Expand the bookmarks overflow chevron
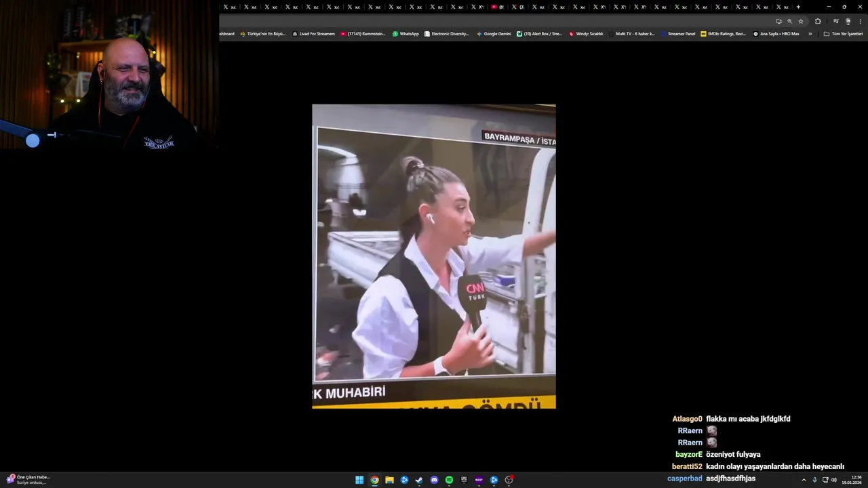Screen dimensions: 868x488 (810, 34)
